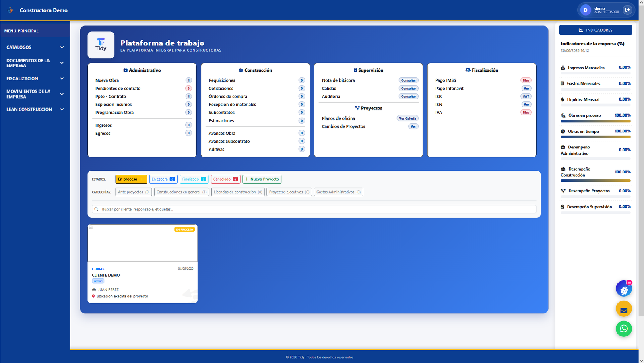
Task: Expand MOVIMIENTOS DE LA EMPRESA chevron
Action: tap(62, 94)
